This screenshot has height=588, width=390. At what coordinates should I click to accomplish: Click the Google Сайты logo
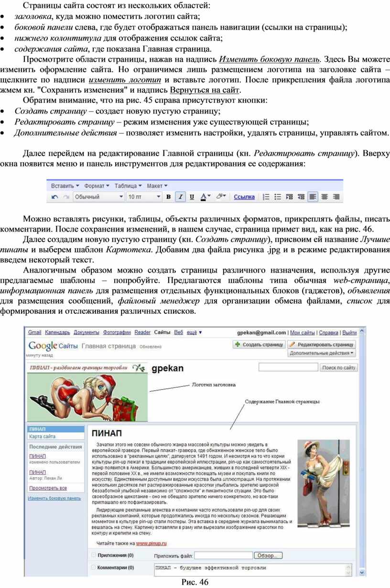pyautogui.click(x=53, y=346)
